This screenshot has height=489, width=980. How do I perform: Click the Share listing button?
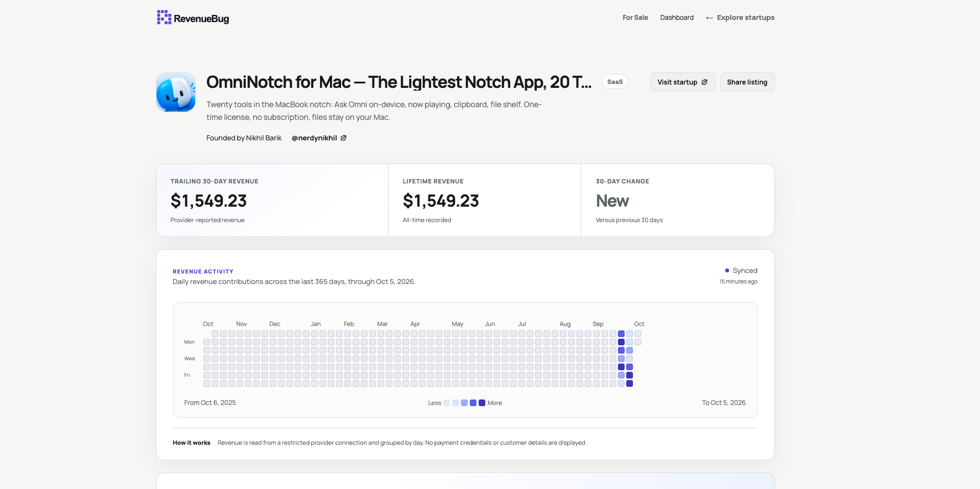click(x=747, y=82)
